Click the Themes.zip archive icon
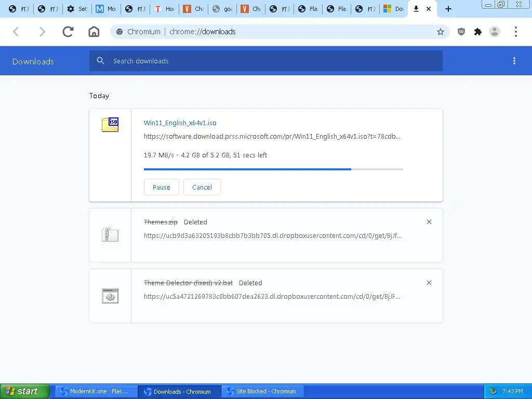Image resolution: width=532 pixels, height=399 pixels. pyautogui.click(x=110, y=235)
